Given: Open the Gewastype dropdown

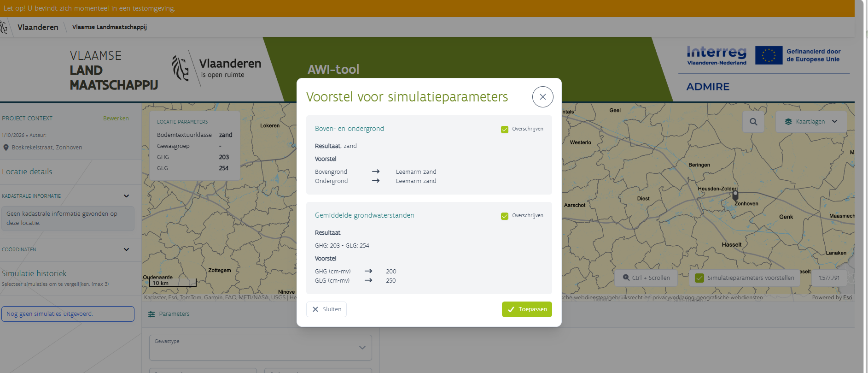Looking at the screenshot, I should [x=261, y=348].
